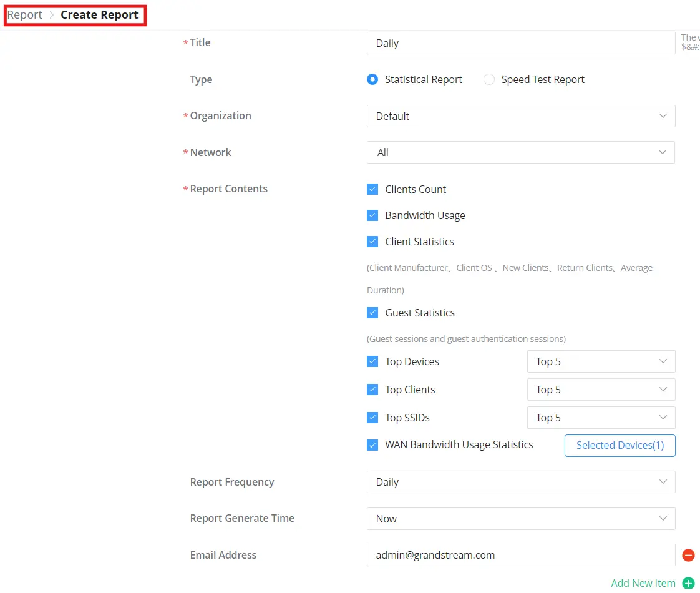Open the Selected Devices(1) button
This screenshot has height=593, width=700.
click(x=620, y=445)
